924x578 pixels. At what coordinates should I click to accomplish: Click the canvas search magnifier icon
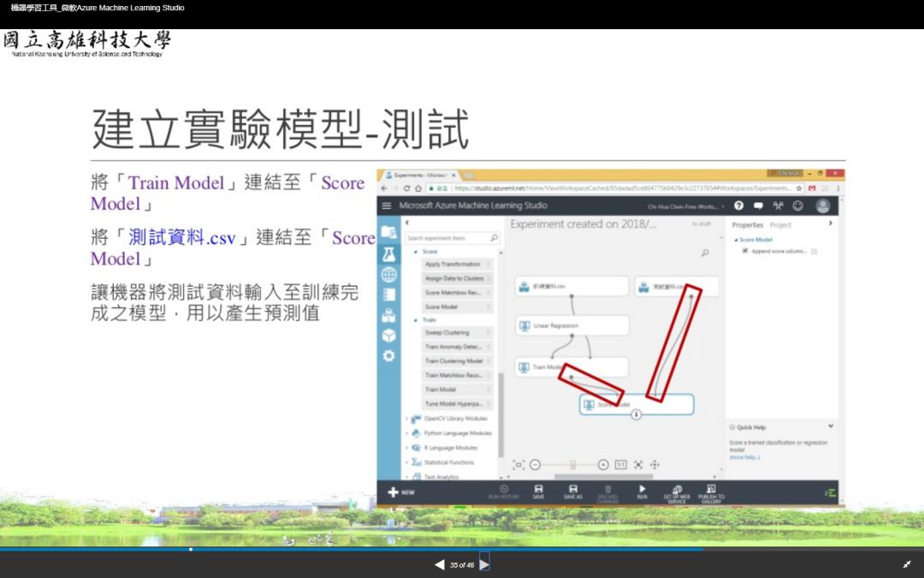coord(705,253)
